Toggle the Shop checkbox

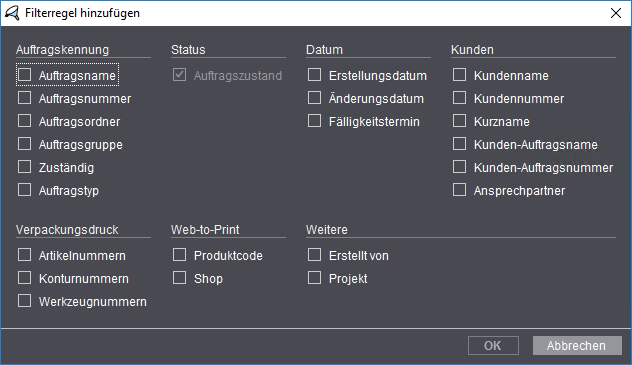[x=179, y=278]
